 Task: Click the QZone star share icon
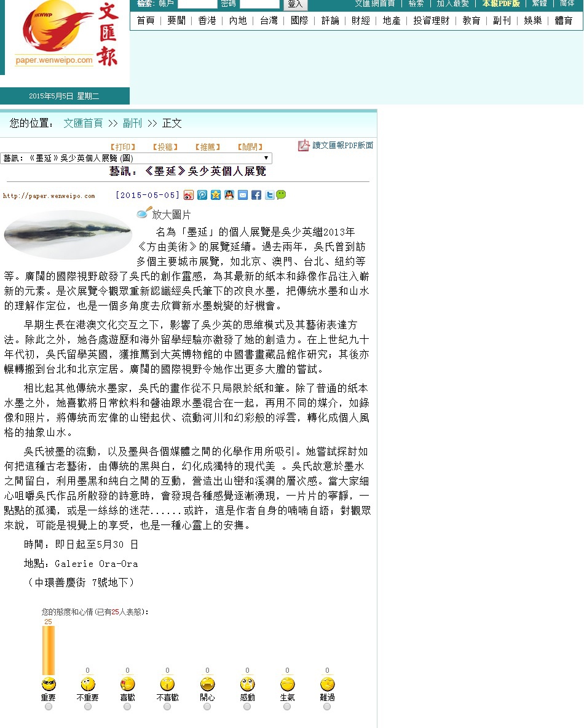(x=215, y=195)
